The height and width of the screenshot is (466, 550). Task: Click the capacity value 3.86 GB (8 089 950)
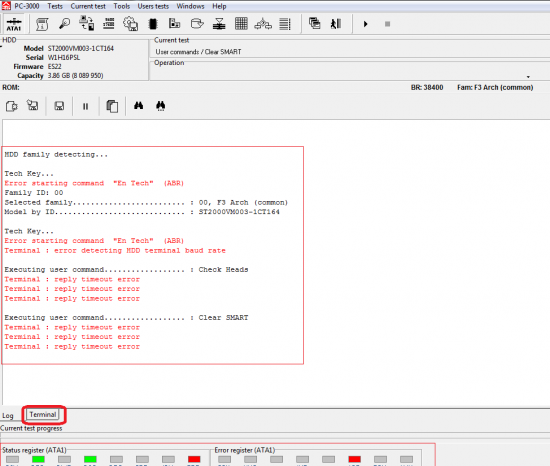pyautogui.click(x=75, y=76)
